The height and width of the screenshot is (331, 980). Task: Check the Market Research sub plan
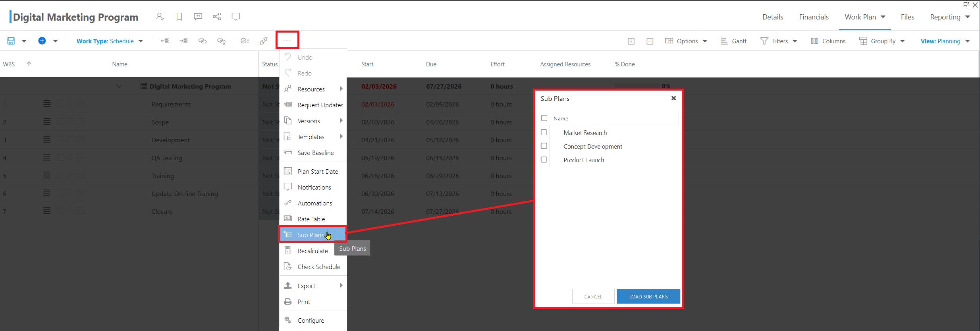[x=544, y=132]
